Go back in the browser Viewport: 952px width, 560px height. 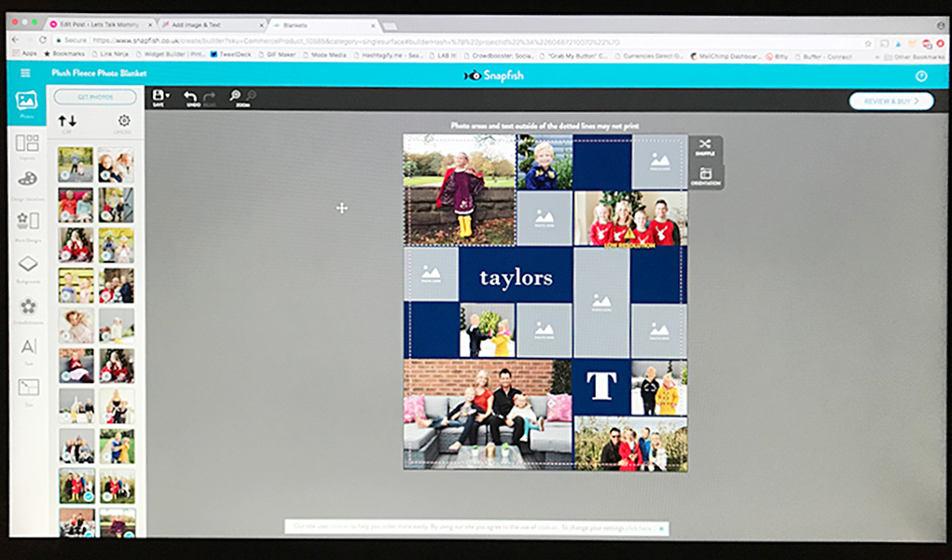coord(15,39)
